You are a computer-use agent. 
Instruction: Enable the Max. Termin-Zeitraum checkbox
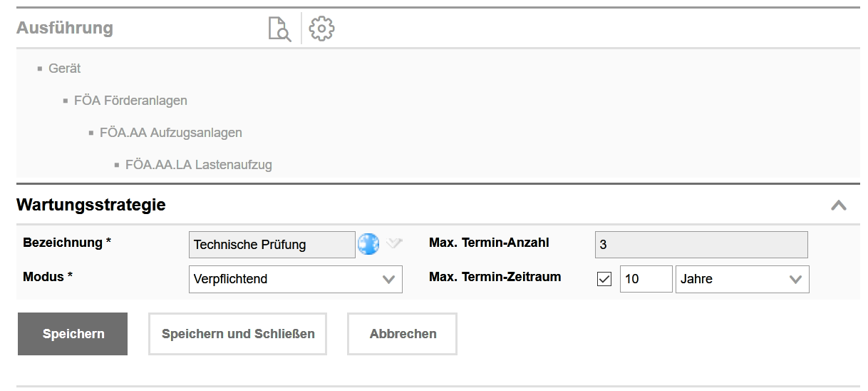(x=604, y=279)
